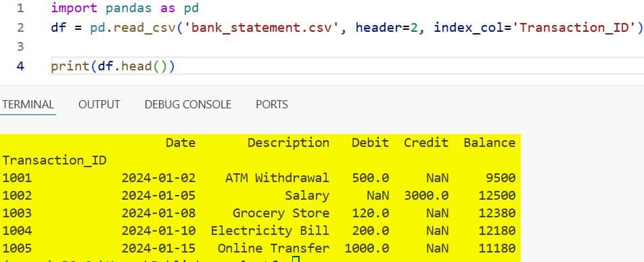Screen dimensions: 644x262
Task: Click date 2024-01-15
Action: (158, 248)
